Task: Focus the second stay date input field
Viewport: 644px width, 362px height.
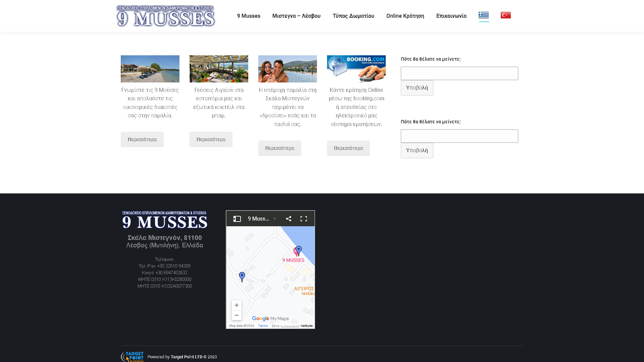Action: (459, 136)
